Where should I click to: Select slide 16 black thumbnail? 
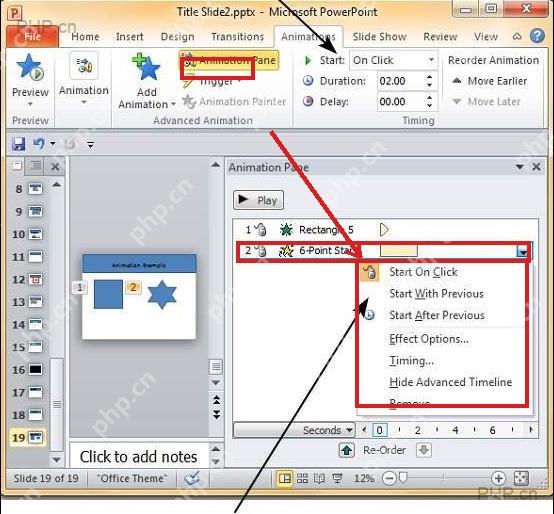tap(35, 370)
